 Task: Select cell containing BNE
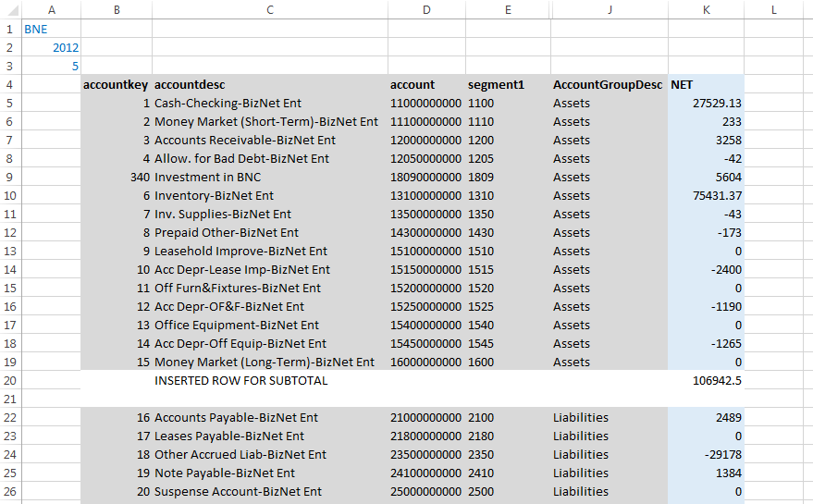[51, 29]
